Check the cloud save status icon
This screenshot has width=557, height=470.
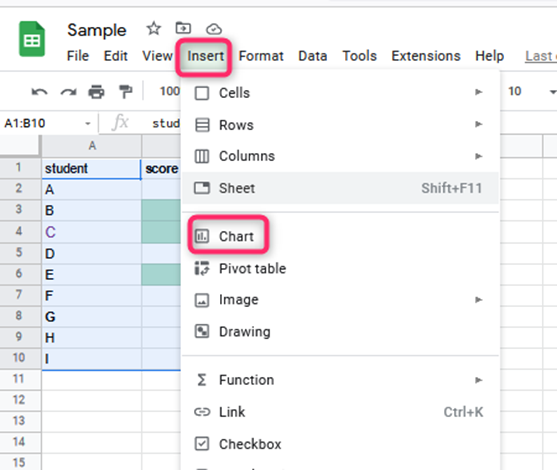pos(214,29)
